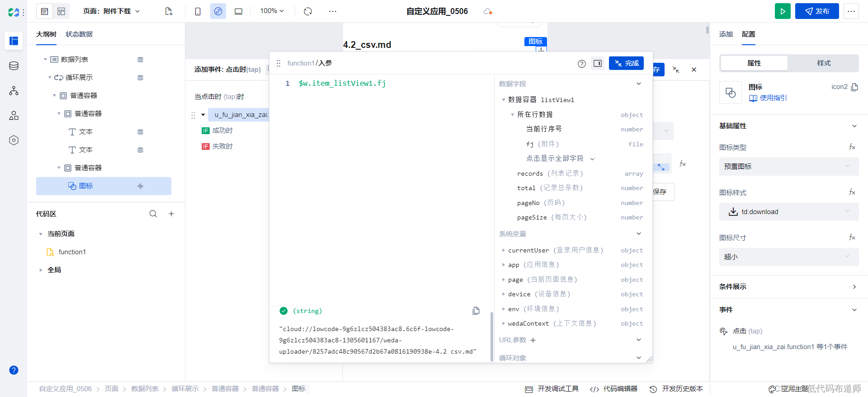Collapse the 数据列表 tree node
The width and height of the screenshot is (868, 397).
45,60
